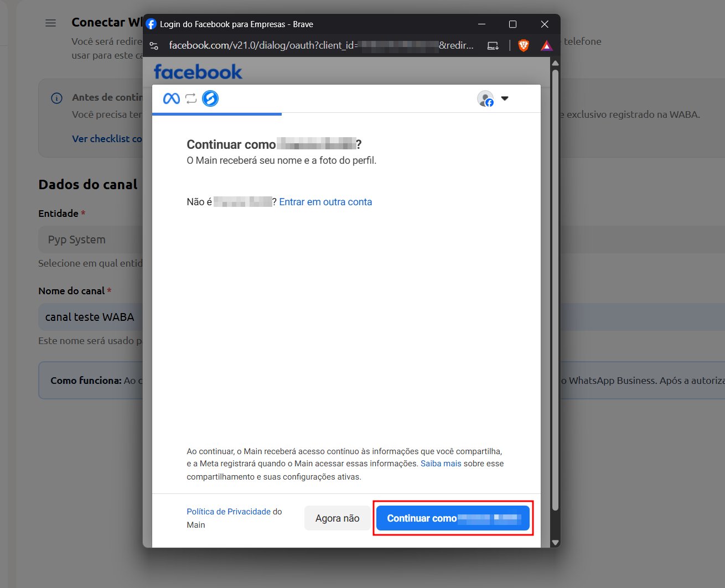Open Brave Shields lion icon
This screenshot has height=588, width=725.
pyautogui.click(x=524, y=45)
